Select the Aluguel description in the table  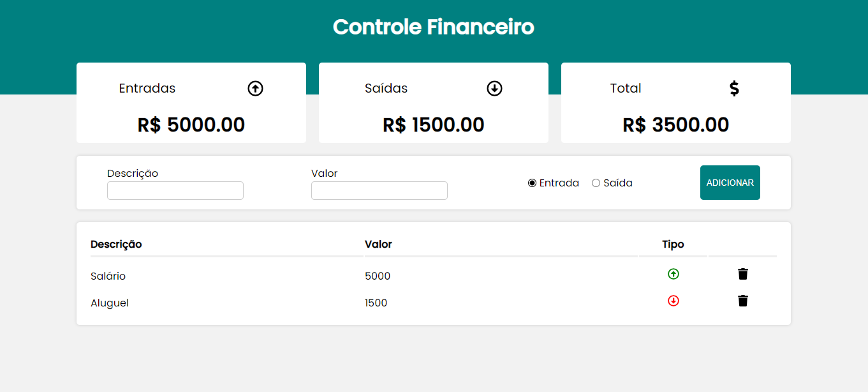click(x=110, y=303)
